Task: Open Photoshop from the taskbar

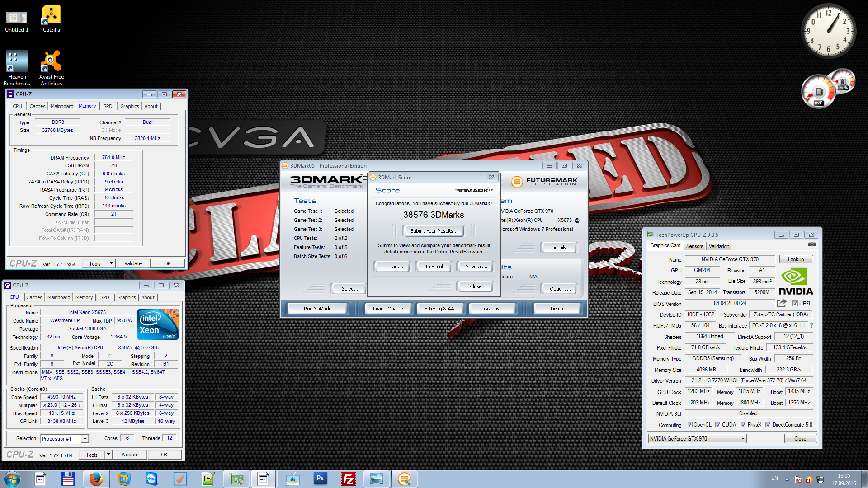Action: (320, 479)
